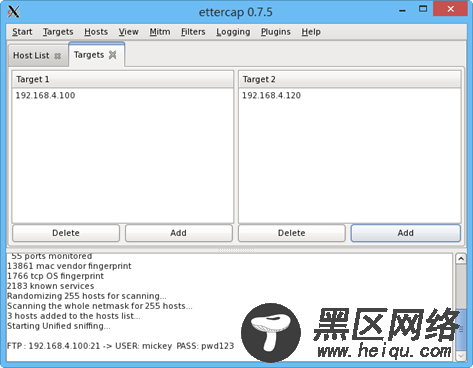
Task: Click the Target 1 column header
Action: pos(123,79)
